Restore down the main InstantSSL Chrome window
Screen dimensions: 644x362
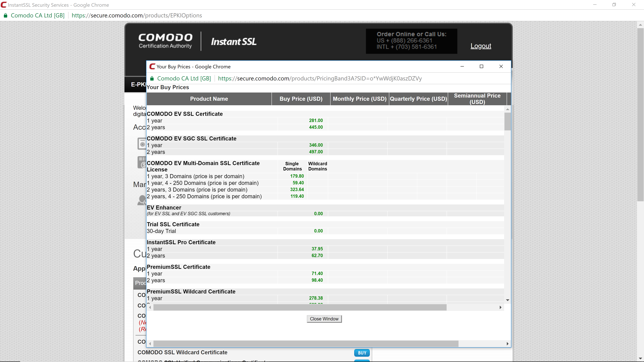(x=614, y=5)
